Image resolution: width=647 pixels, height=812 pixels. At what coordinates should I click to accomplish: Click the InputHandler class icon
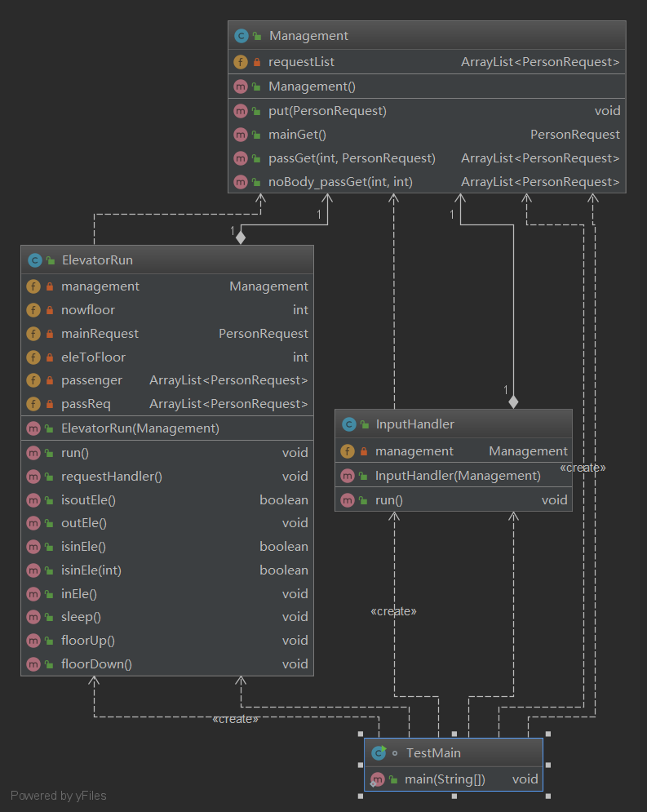point(348,424)
